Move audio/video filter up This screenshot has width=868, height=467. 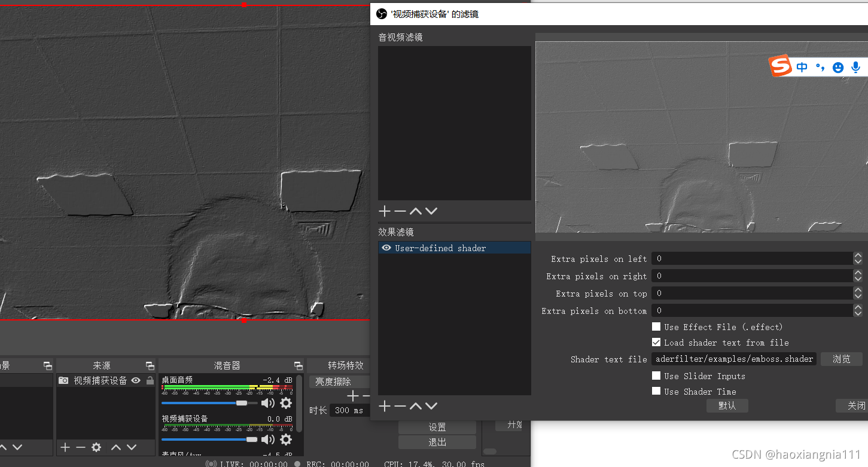[x=416, y=211]
